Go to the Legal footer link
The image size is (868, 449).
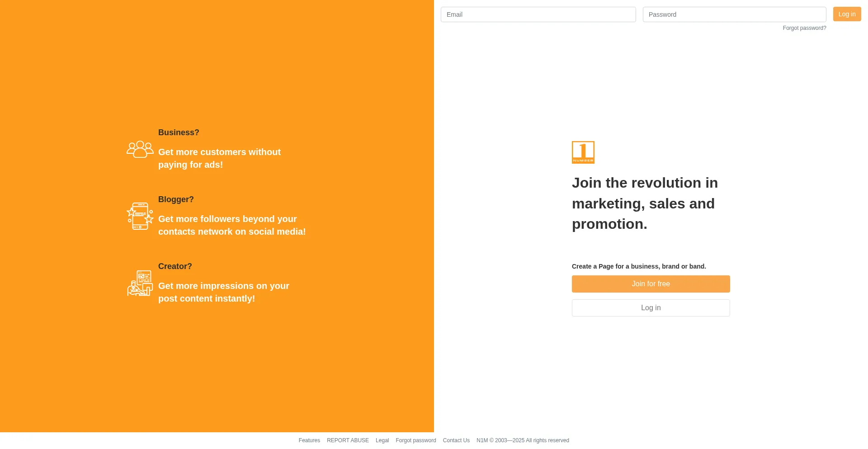coord(382,440)
